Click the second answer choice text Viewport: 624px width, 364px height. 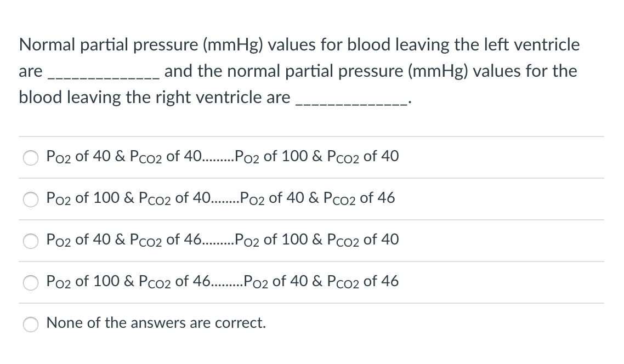pos(219,198)
